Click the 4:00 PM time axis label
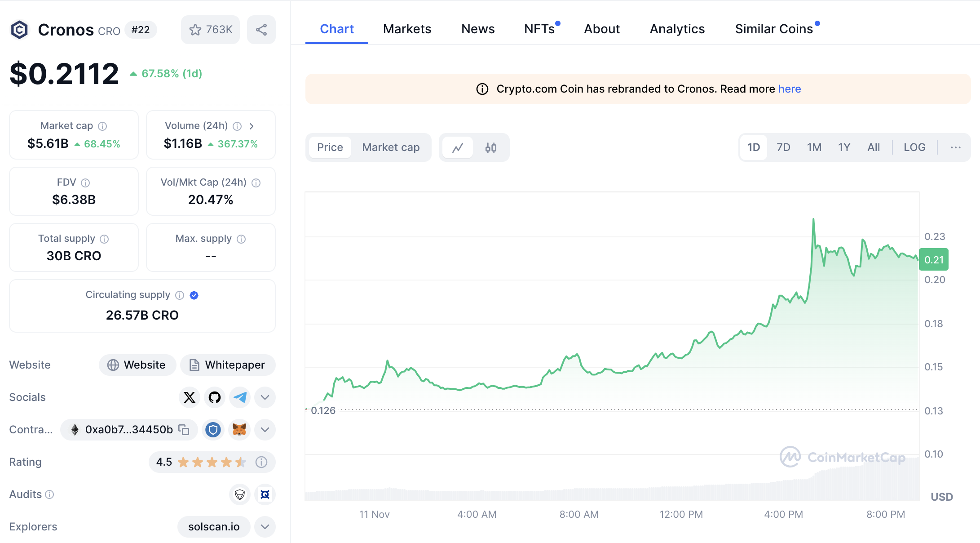This screenshot has width=980, height=543. 783,514
